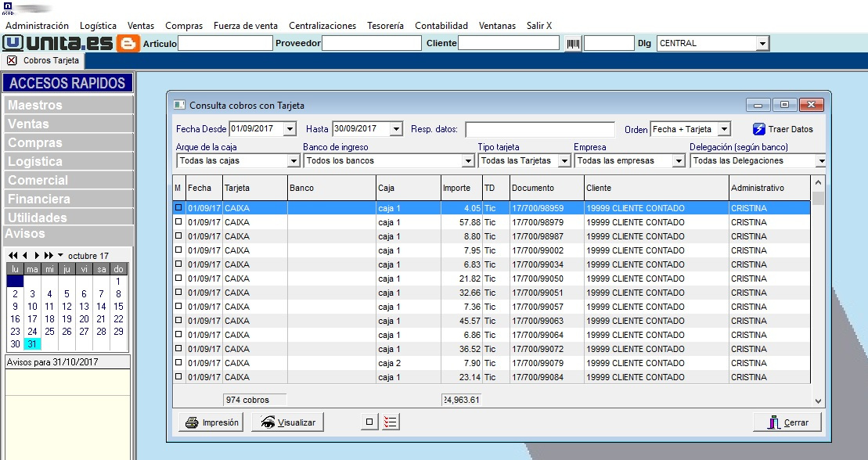Screen dimensions: 868x460
Task: Expand Arque de la caja dropdown
Action: (x=294, y=160)
